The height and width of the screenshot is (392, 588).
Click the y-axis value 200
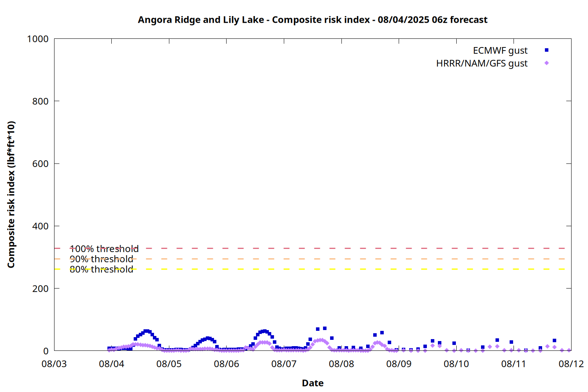pos(40,289)
